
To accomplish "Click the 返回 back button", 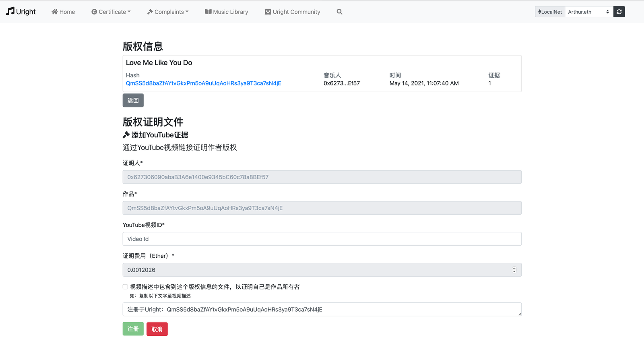I will tap(133, 100).
